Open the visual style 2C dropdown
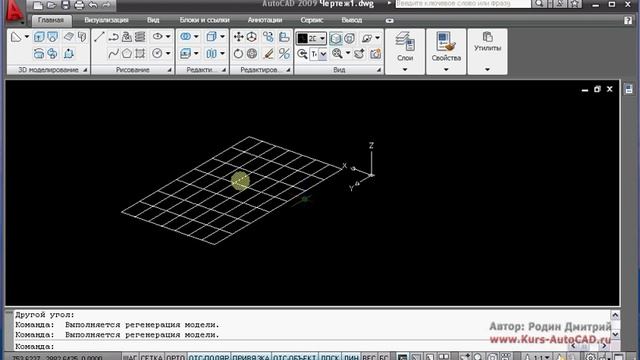The width and height of the screenshot is (640, 360). click(x=322, y=38)
